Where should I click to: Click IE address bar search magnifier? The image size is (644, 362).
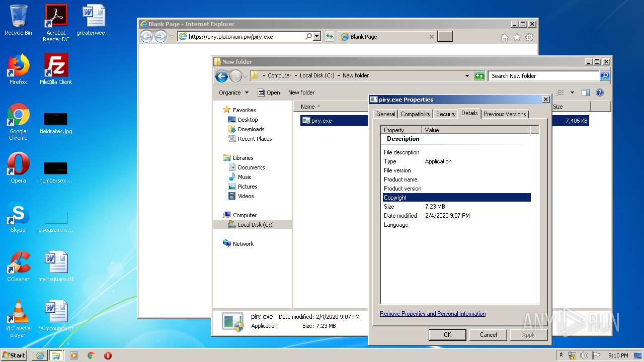coord(308,36)
